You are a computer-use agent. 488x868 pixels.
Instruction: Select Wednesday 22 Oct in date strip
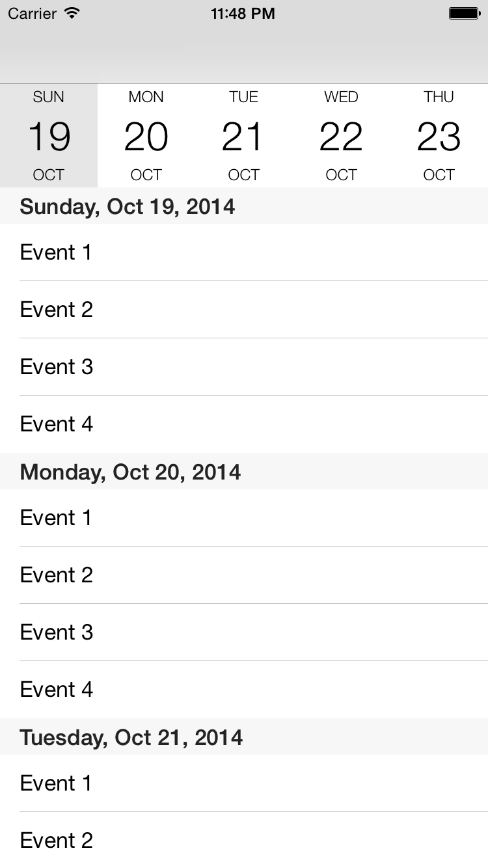[342, 135]
